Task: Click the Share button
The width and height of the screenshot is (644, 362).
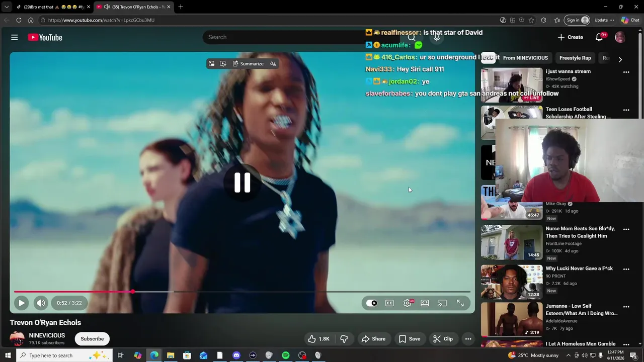Action: [373, 339]
